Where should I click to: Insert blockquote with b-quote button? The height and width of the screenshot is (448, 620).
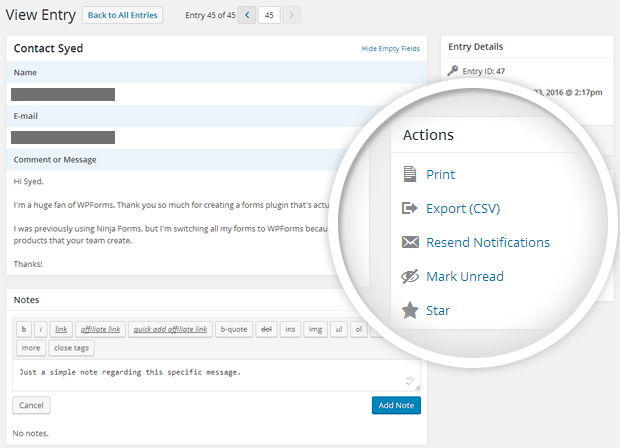click(234, 329)
